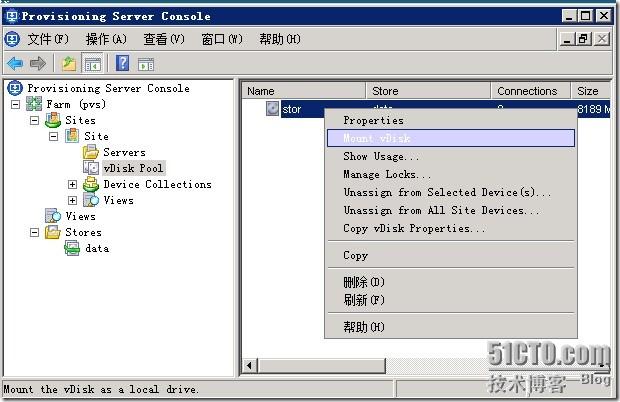Click the Name column header
The height and width of the screenshot is (402, 620).
coord(304,91)
